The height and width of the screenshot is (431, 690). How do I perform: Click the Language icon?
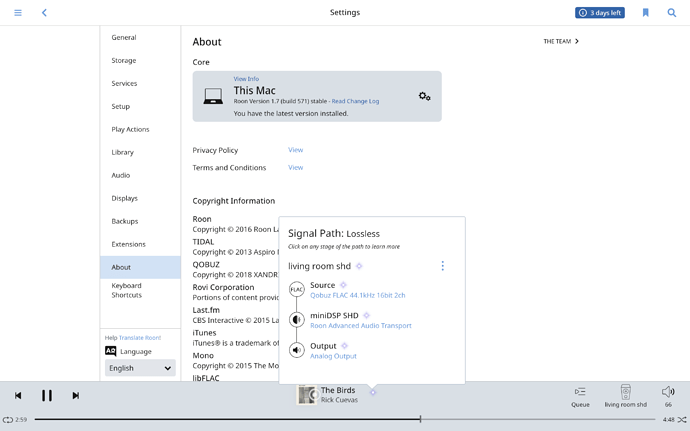coord(110,351)
